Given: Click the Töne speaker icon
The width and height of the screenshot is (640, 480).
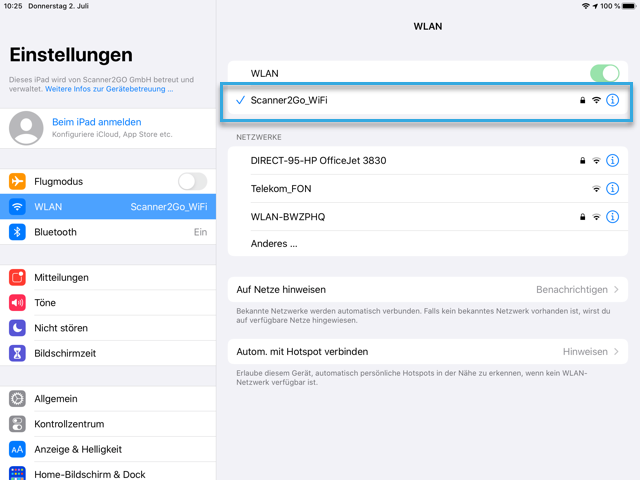Looking at the screenshot, I should (x=17, y=303).
